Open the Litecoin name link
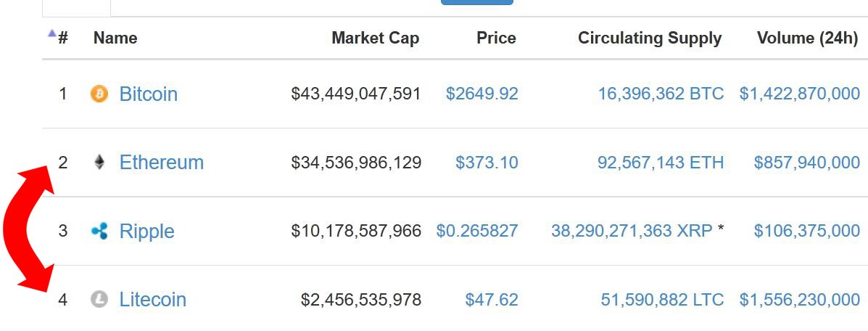The image size is (868, 331). (153, 299)
